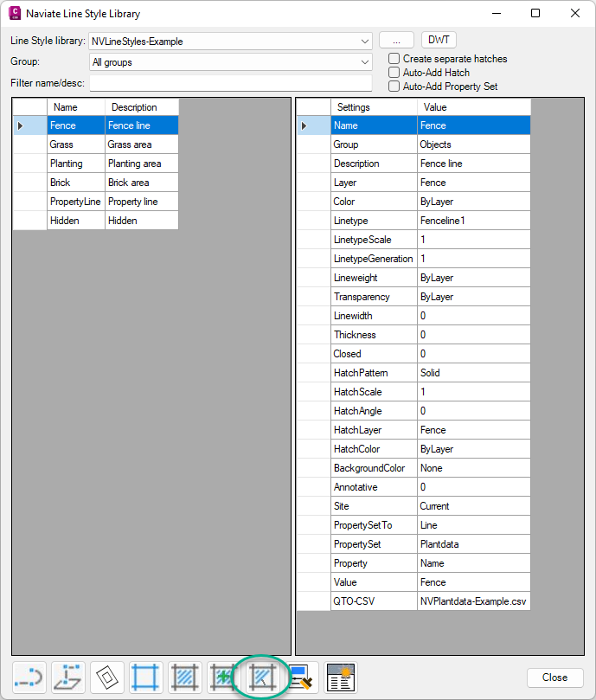Click the Thickness setting label
The image size is (596, 700).
(x=374, y=335)
